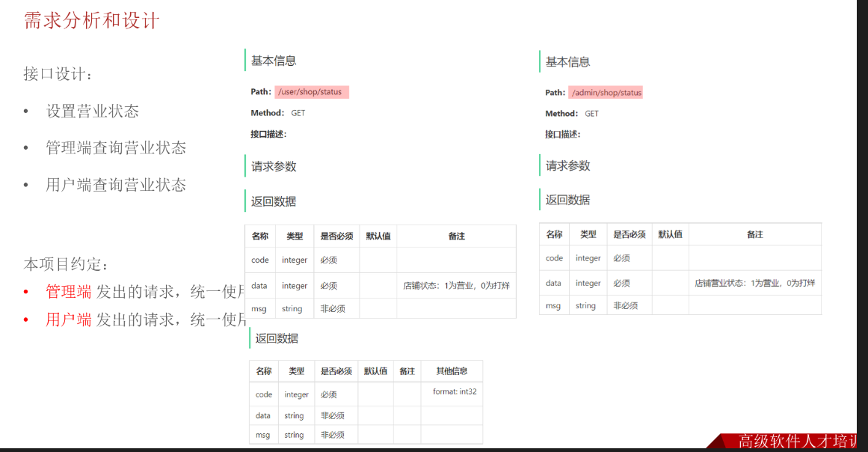Click the red 用户端 text
868x452 pixels.
point(69,319)
